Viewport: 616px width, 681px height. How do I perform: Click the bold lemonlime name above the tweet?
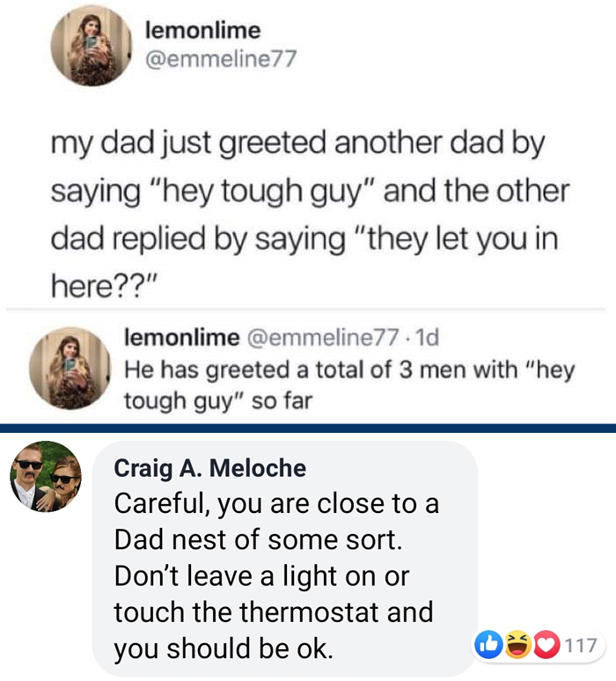tap(202, 30)
